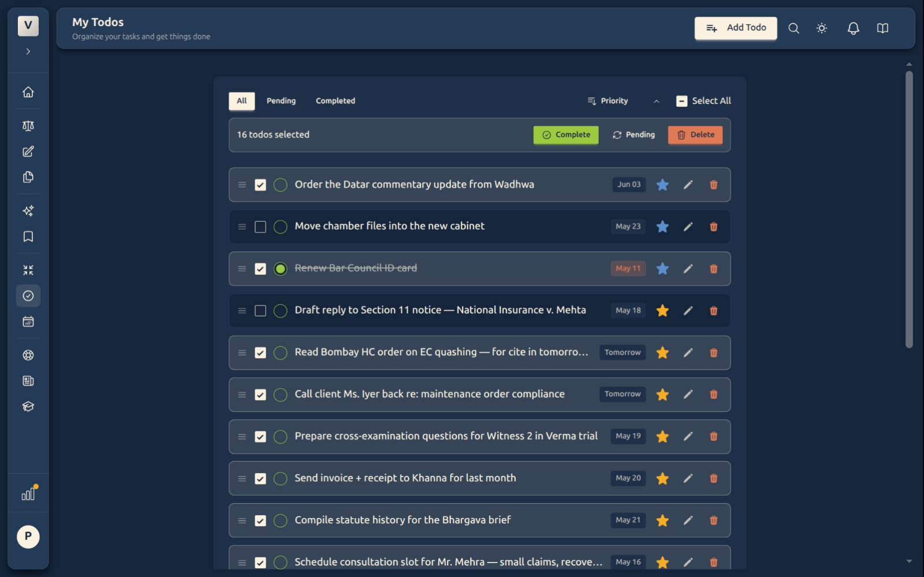Open the V workspace logo
924x577 pixels.
[x=28, y=26]
